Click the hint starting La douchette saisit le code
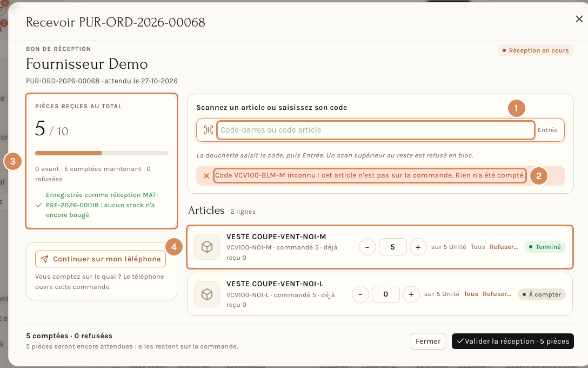Viewport: 588px width, 368px height. coord(335,155)
